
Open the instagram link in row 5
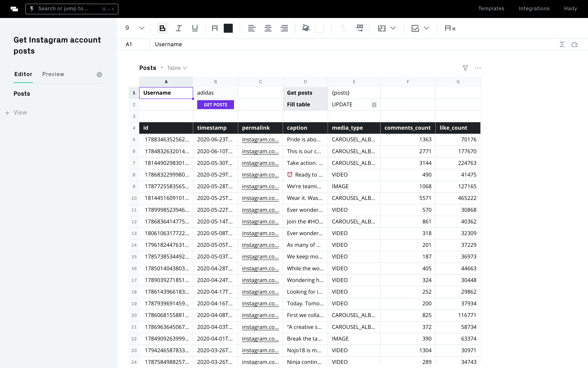(x=260, y=139)
